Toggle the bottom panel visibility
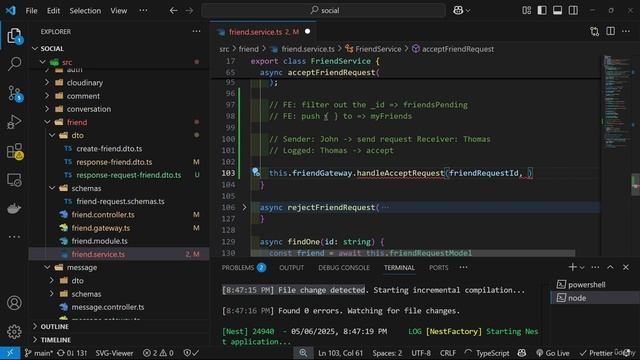 point(558,11)
